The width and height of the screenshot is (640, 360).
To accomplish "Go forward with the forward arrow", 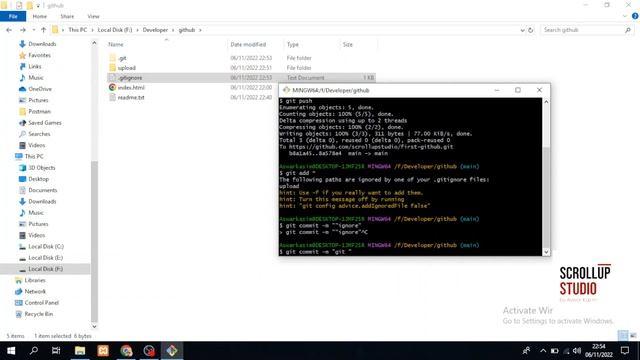I will 22,30.
